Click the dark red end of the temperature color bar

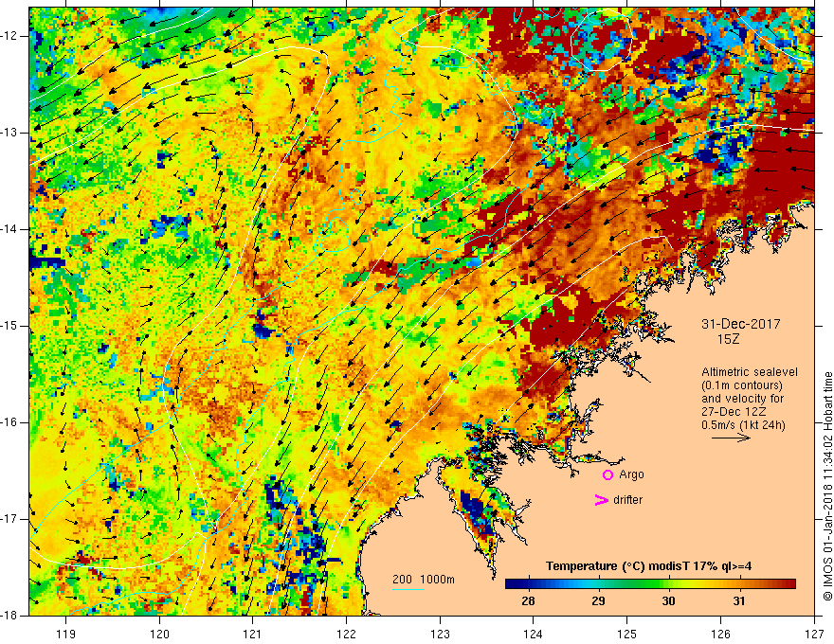point(789,583)
